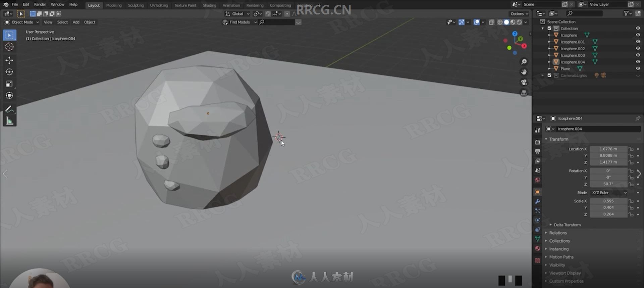The height and width of the screenshot is (288, 644).
Task: Switch perspective/orthographic grid gizmo
Action: point(524,93)
